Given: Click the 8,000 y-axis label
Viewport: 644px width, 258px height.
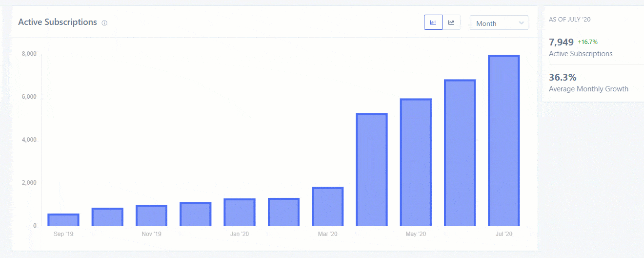Looking at the screenshot, I should click(x=29, y=54).
